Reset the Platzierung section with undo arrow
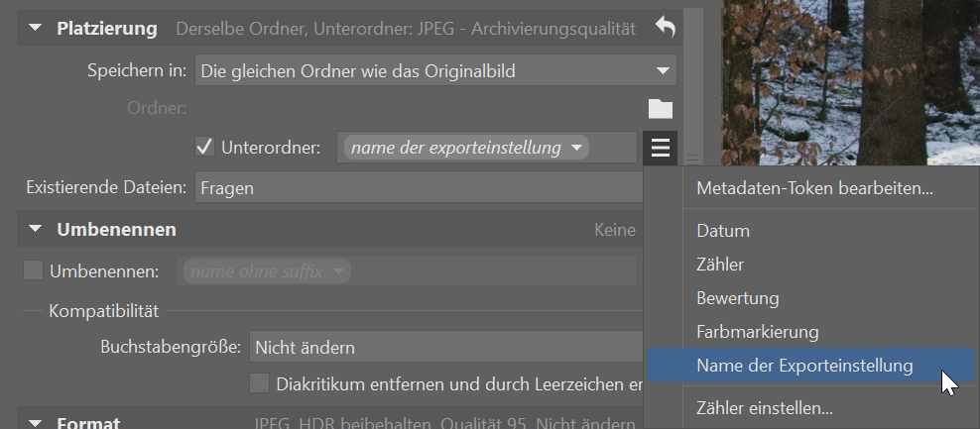Viewport: 980px width, 429px height. pos(665,28)
